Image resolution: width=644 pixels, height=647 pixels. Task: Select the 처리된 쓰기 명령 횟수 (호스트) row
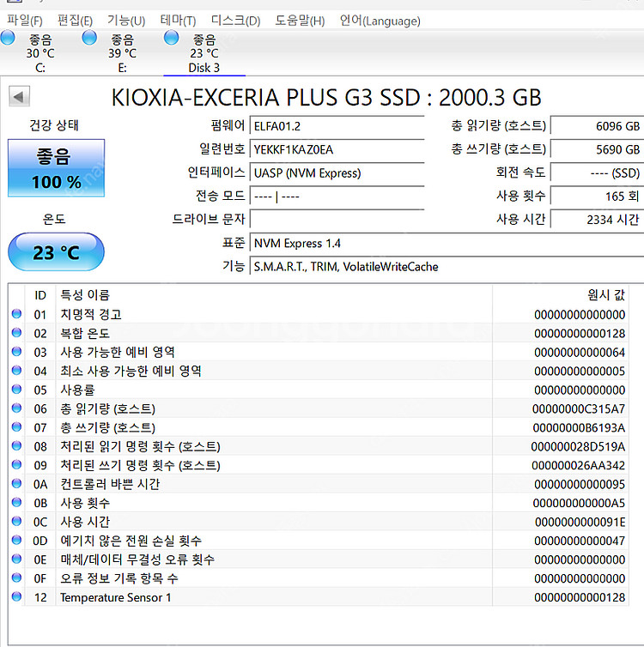319,465
